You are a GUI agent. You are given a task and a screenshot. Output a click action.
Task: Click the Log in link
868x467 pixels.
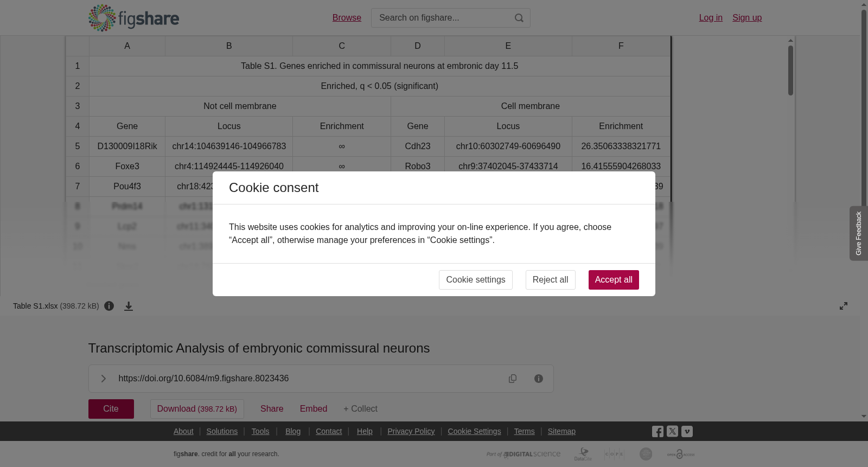coord(711,18)
